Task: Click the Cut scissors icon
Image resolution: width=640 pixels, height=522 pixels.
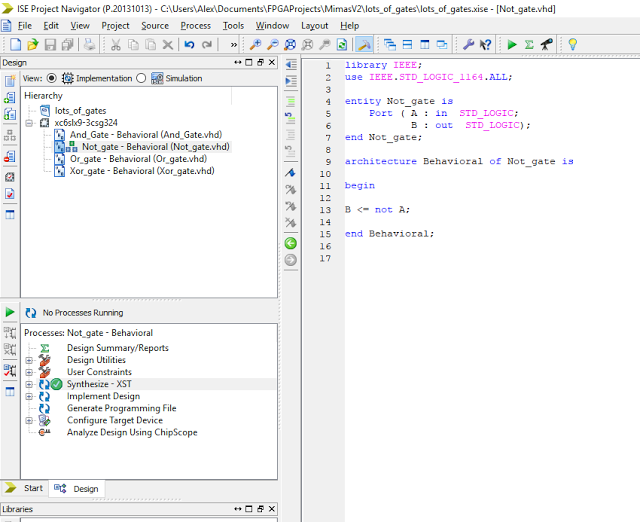Action: [116, 44]
